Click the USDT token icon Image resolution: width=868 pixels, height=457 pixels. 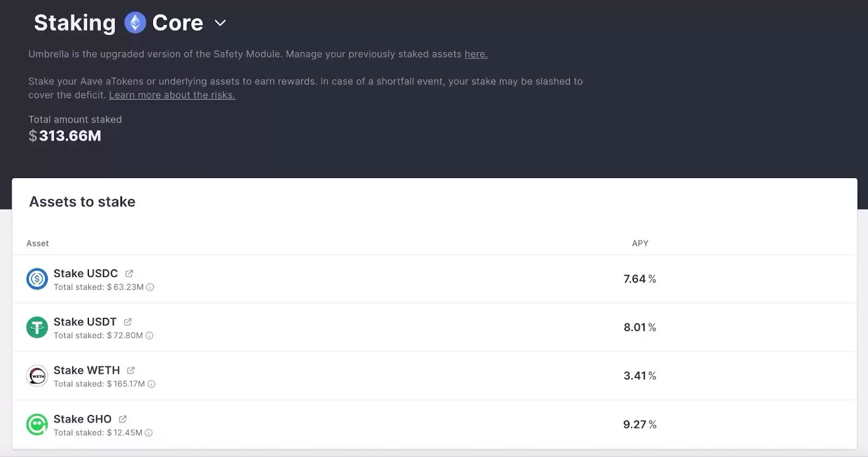tap(36, 327)
